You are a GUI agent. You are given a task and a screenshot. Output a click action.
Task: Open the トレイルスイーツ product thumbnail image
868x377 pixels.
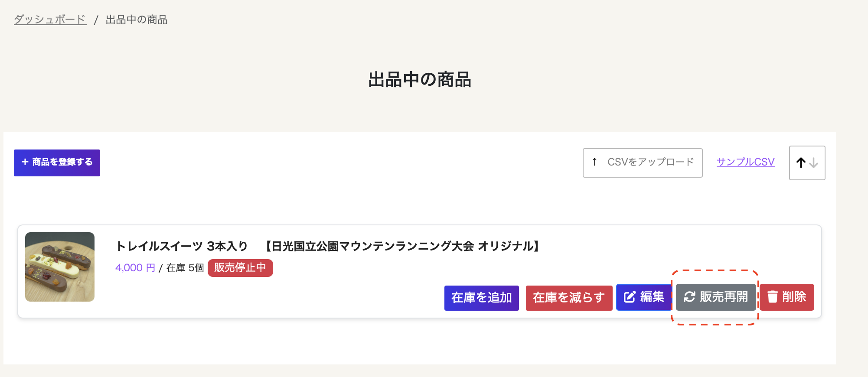pos(60,267)
